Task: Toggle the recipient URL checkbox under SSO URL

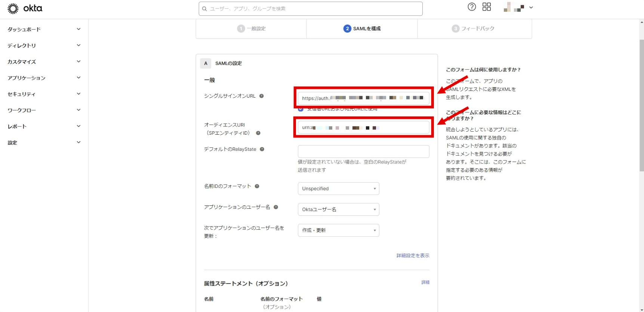Action: (301, 109)
